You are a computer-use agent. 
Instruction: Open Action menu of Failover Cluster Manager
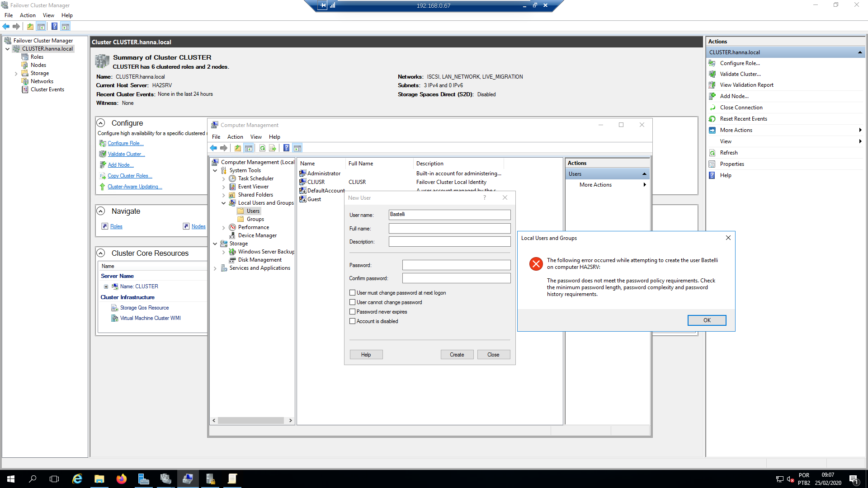[28, 15]
